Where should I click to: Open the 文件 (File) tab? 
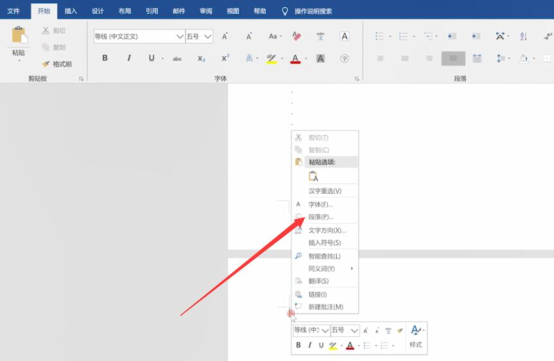[x=13, y=11]
